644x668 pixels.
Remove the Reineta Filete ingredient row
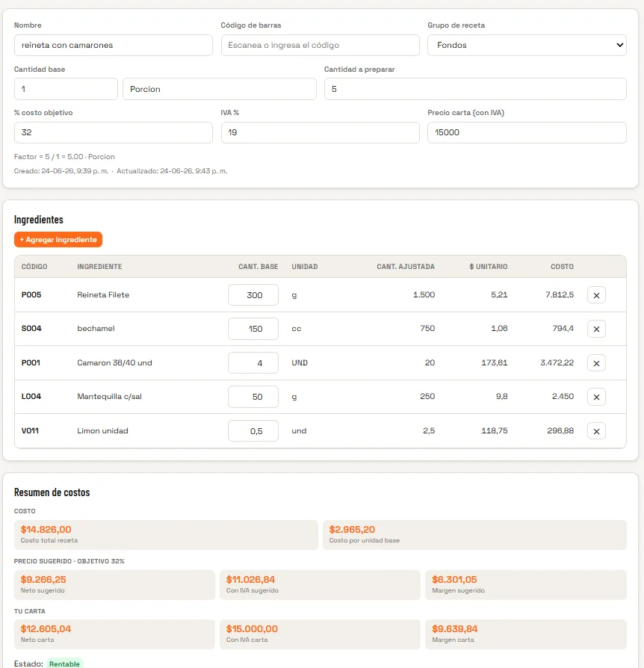coord(596,295)
